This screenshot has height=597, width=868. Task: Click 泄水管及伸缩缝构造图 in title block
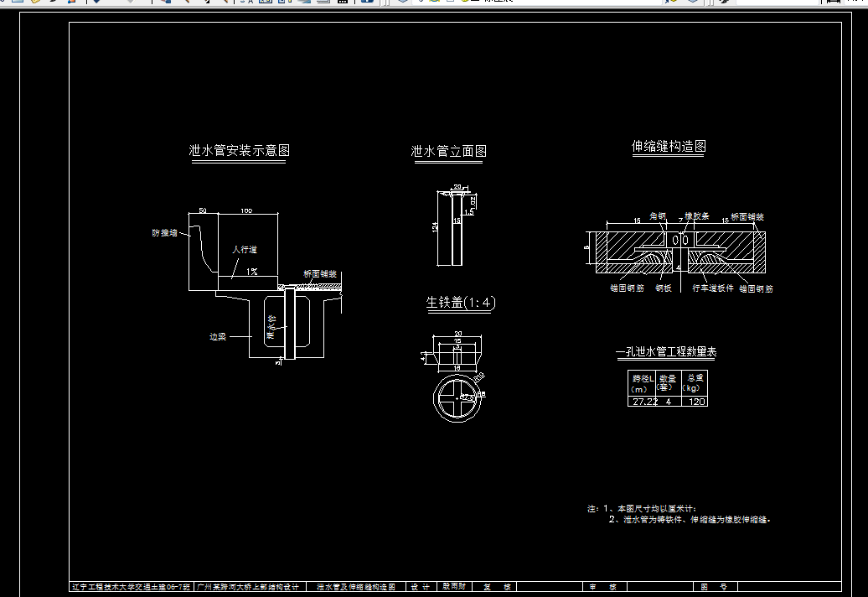[356, 586]
